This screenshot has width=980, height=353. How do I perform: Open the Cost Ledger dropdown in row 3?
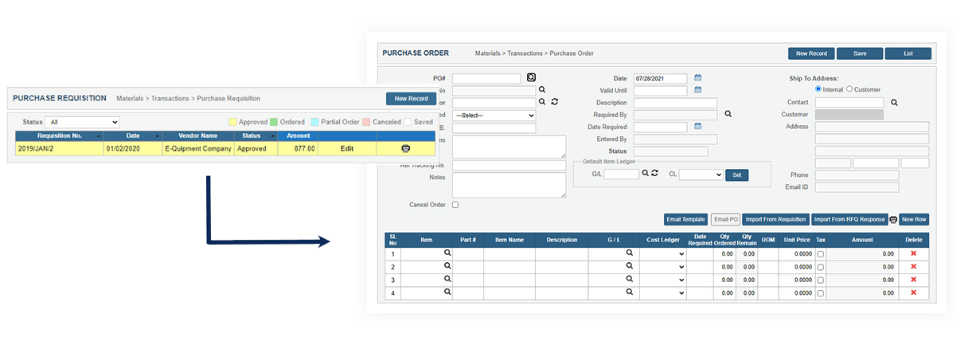(663, 280)
